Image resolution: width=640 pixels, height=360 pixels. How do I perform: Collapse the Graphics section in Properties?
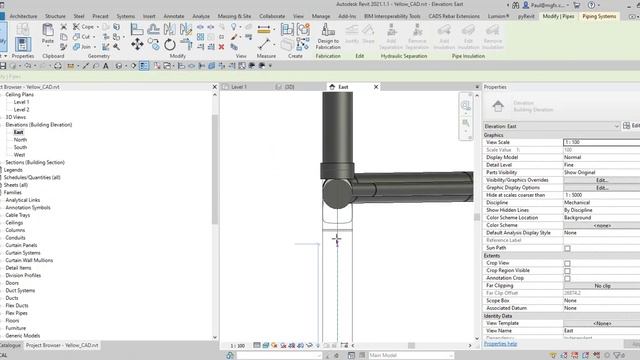pyautogui.click(x=562, y=135)
